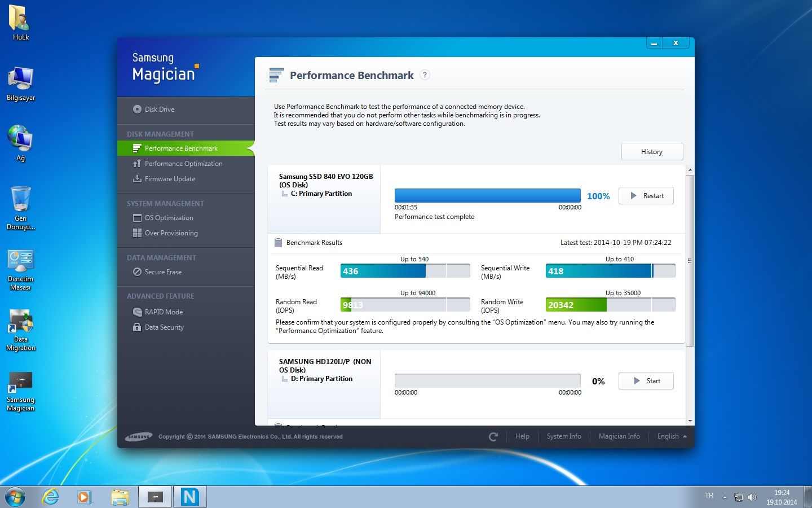This screenshot has width=812, height=508.
Task: Click the volume speaker tray icon
Action: pyautogui.click(x=752, y=497)
